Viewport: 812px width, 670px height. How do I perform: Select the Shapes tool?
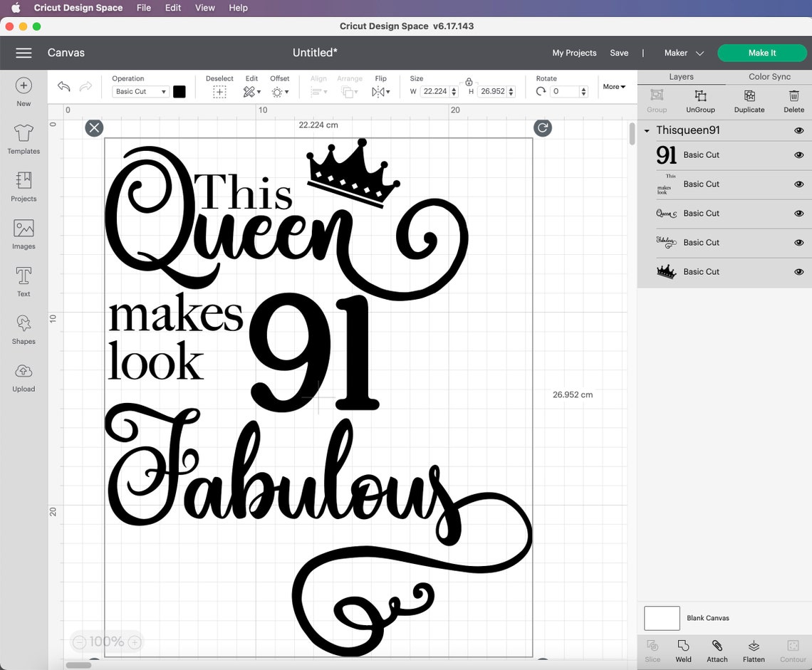click(x=24, y=328)
